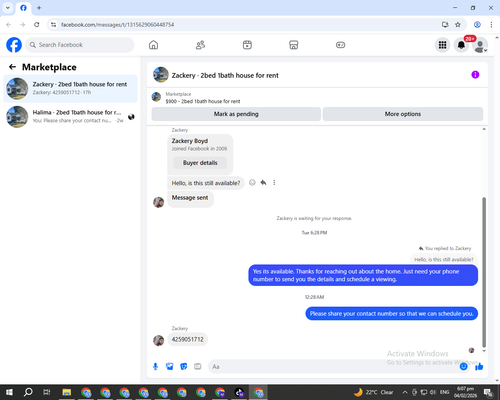Choose a GIF icon
The height and width of the screenshot is (400, 500).
(198, 367)
